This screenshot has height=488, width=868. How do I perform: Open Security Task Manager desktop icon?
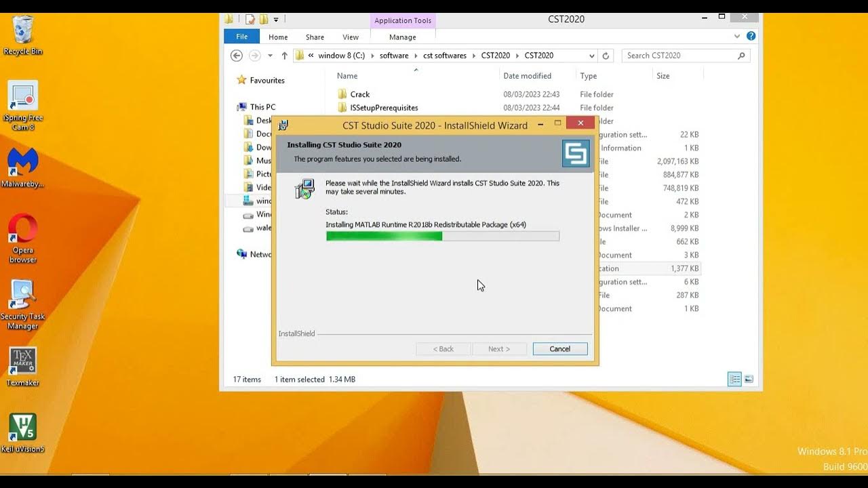tap(22, 304)
